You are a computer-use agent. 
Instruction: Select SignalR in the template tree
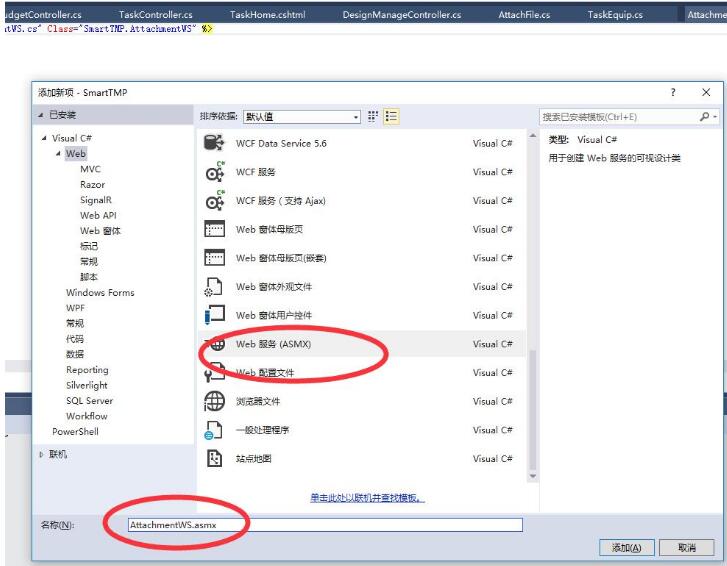click(x=96, y=200)
